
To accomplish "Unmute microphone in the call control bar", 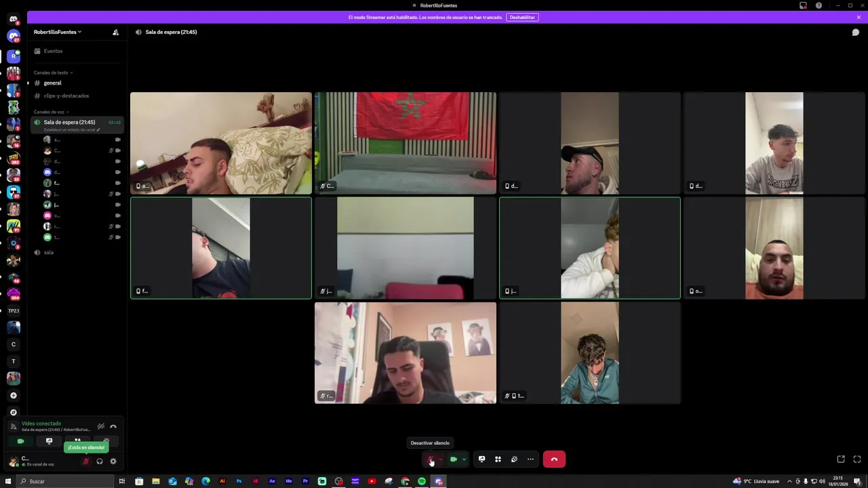I will 431,460.
